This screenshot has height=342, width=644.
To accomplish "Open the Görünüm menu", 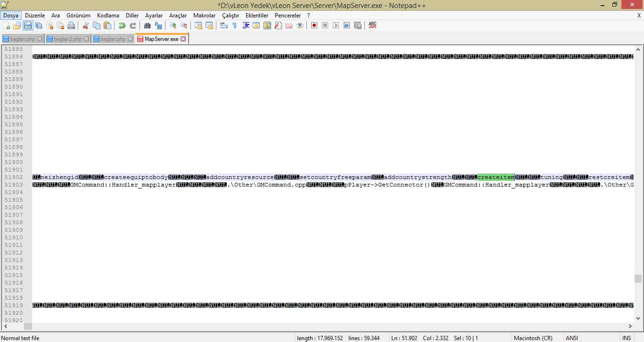I will [x=78, y=16].
